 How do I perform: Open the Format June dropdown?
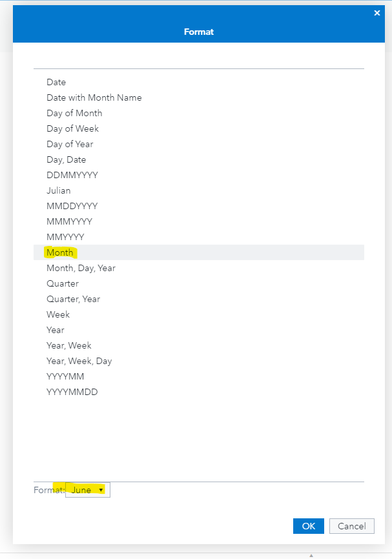pyautogui.click(x=88, y=491)
